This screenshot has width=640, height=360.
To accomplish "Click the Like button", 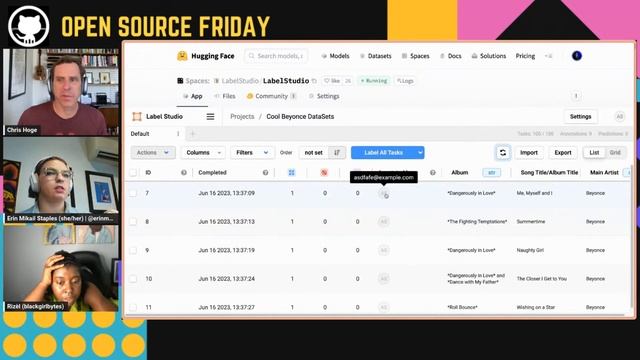I will (332, 81).
